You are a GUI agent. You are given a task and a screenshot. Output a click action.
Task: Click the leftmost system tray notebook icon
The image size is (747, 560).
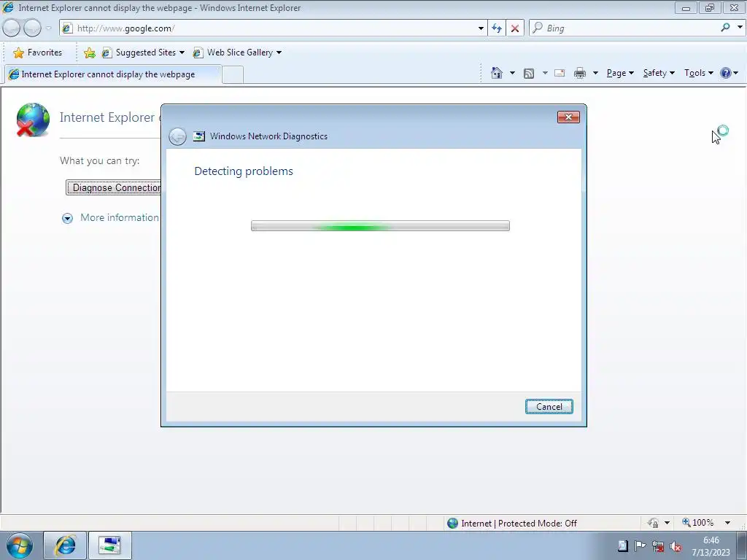tap(622, 546)
